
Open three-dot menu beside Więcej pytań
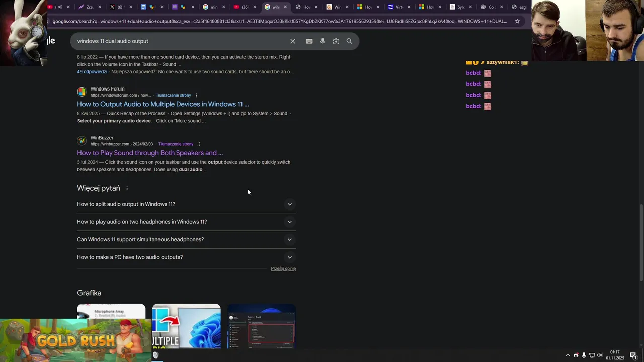tap(127, 188)
